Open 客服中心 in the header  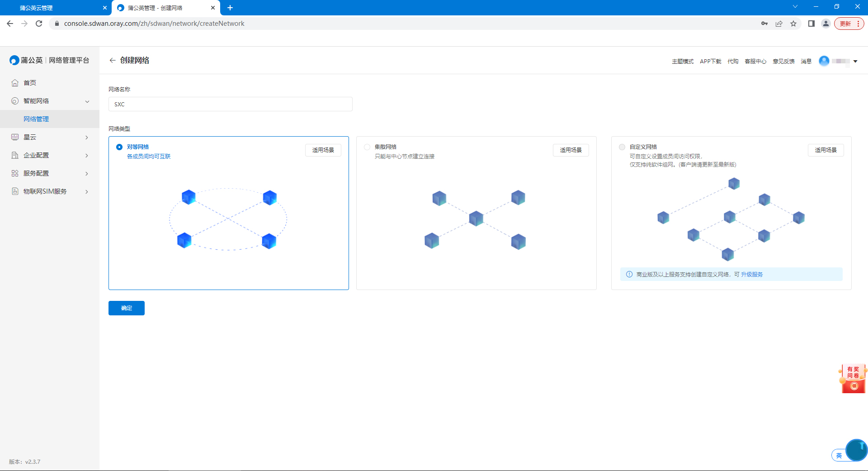click(x=755, y=62)
